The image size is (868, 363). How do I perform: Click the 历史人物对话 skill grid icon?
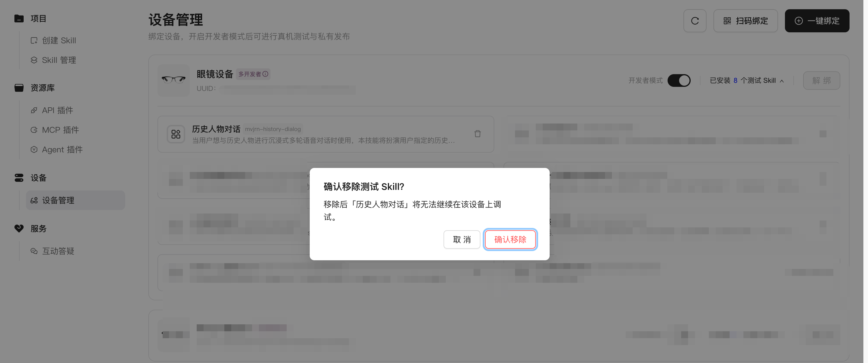point(176,134)
